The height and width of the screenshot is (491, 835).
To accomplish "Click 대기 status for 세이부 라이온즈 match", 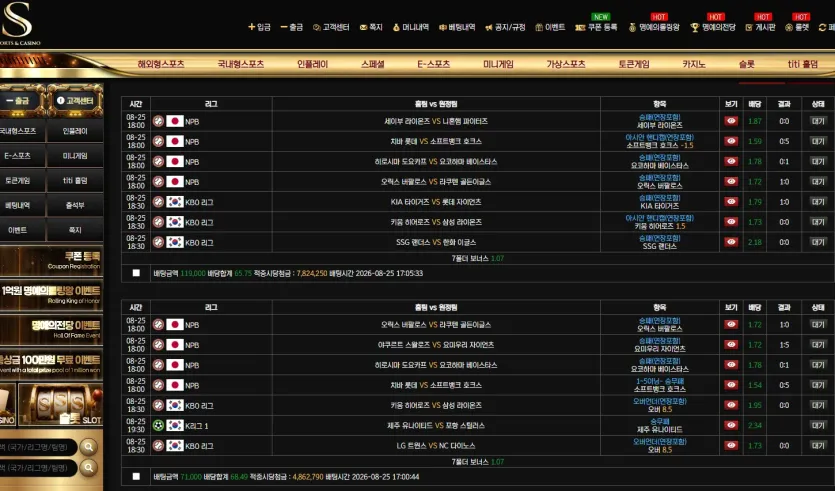I will [818, 121].
